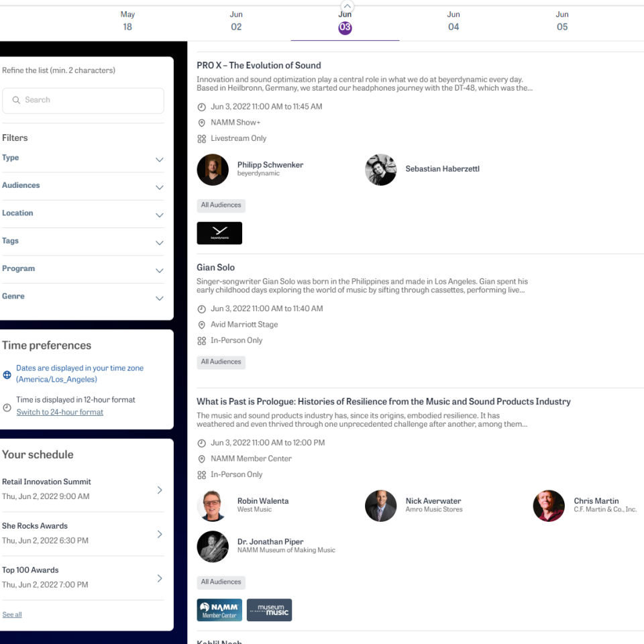This screenshot has height=644, width=644.
Task: Open What is Past is Prologue session
Action: click(x=384, y=402)
